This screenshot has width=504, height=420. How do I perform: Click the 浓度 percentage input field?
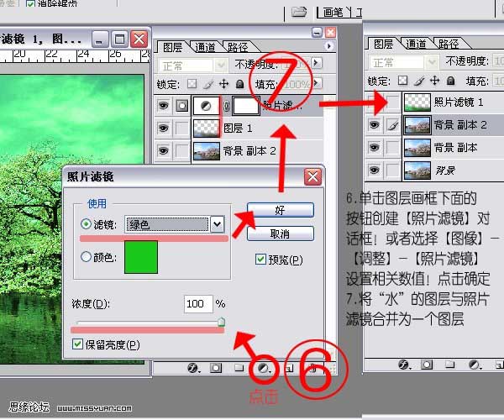coord(198,304)
